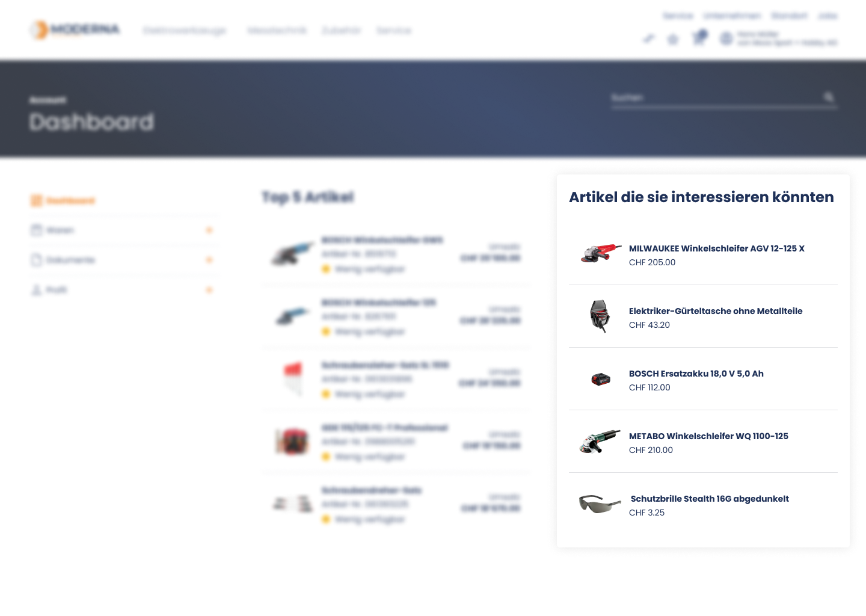Select the price CHF 112.00
866x616 pixels.
tap(649, 387)
